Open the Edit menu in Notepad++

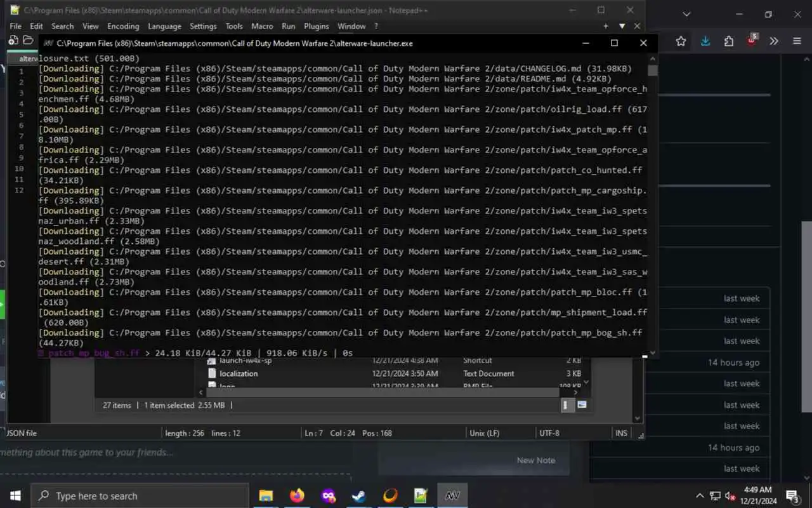(x=36, y=26)
